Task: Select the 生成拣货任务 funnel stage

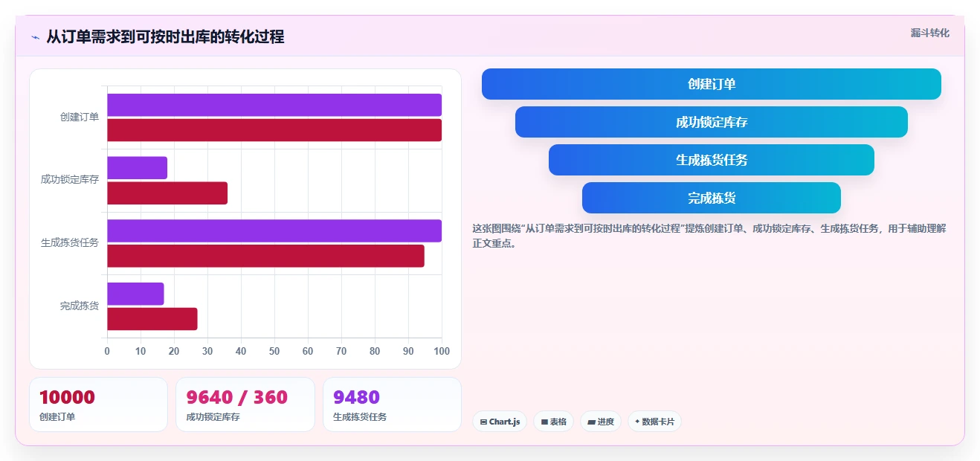Action: (x=711, y=160)
